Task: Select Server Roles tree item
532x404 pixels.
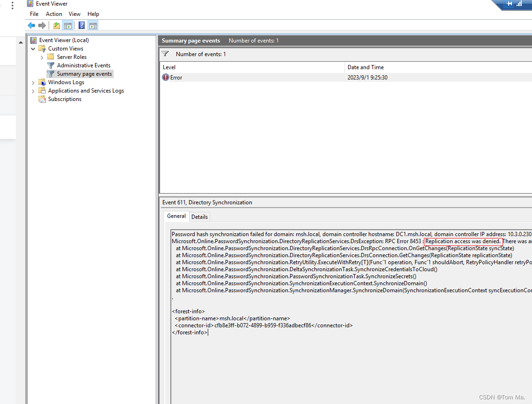Action: point(72,57)
